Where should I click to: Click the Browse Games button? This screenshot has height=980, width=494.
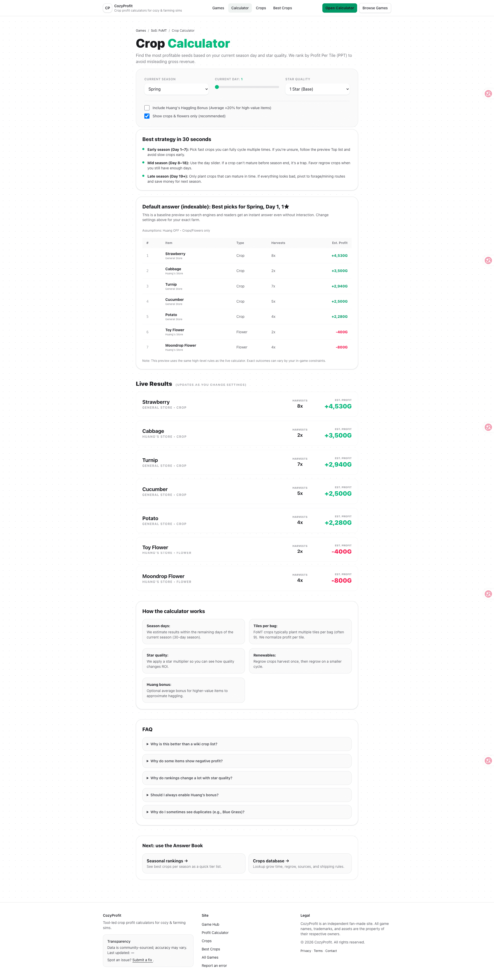click(x=375, y=8)
